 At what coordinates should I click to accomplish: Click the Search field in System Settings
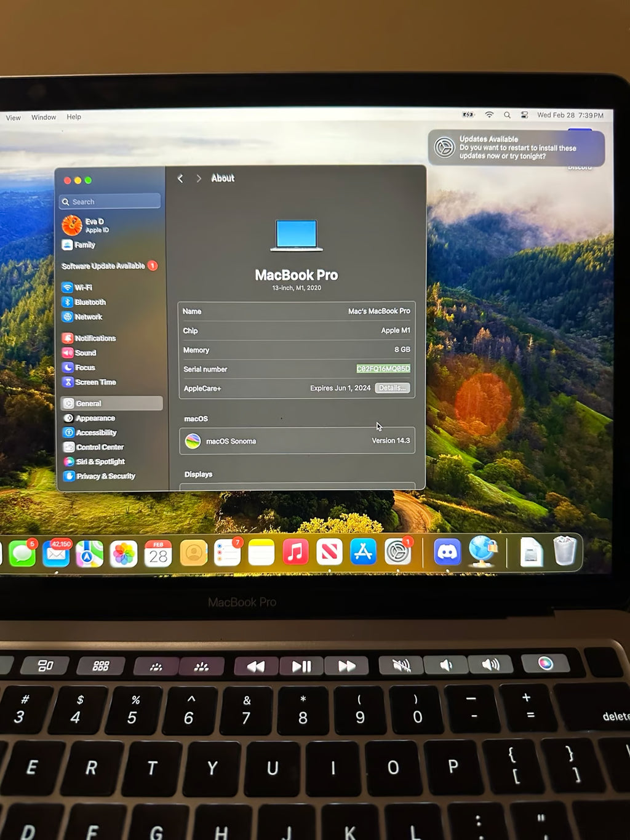pyautogui.click(x=109, y=201)
